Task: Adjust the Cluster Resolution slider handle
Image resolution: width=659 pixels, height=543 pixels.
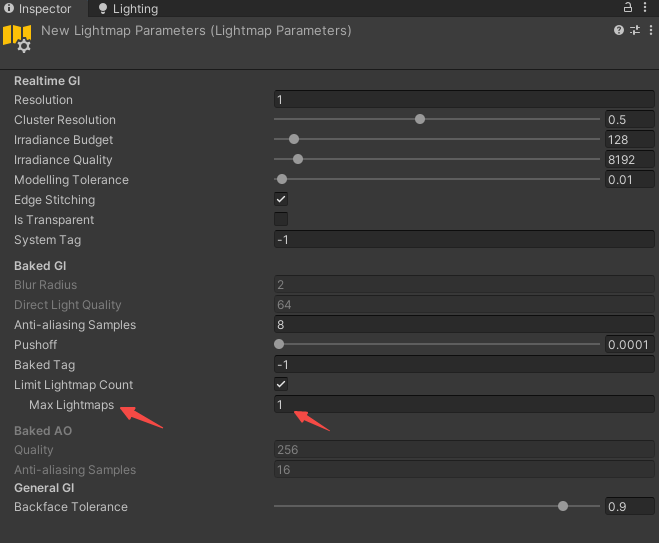Action: (x=420, y=119)
